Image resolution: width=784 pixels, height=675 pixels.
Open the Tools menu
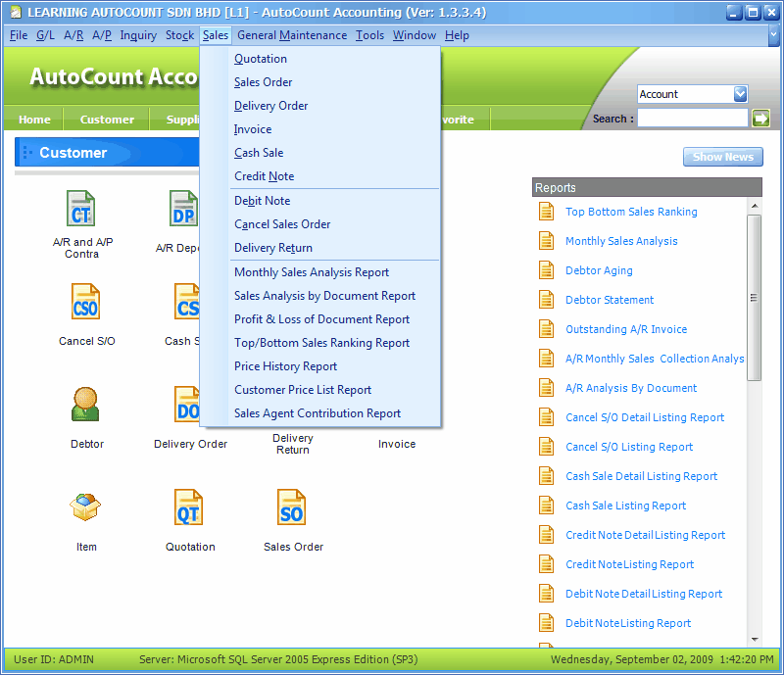pos(370,35)
